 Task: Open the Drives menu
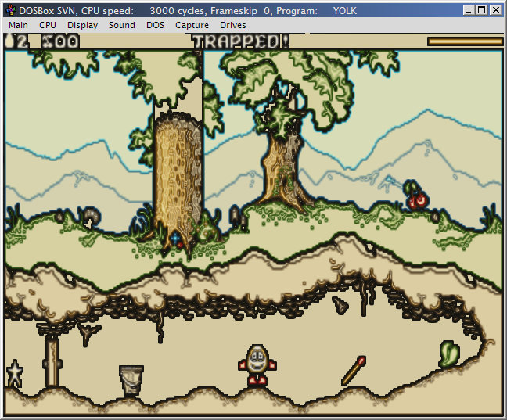[233, 25]
